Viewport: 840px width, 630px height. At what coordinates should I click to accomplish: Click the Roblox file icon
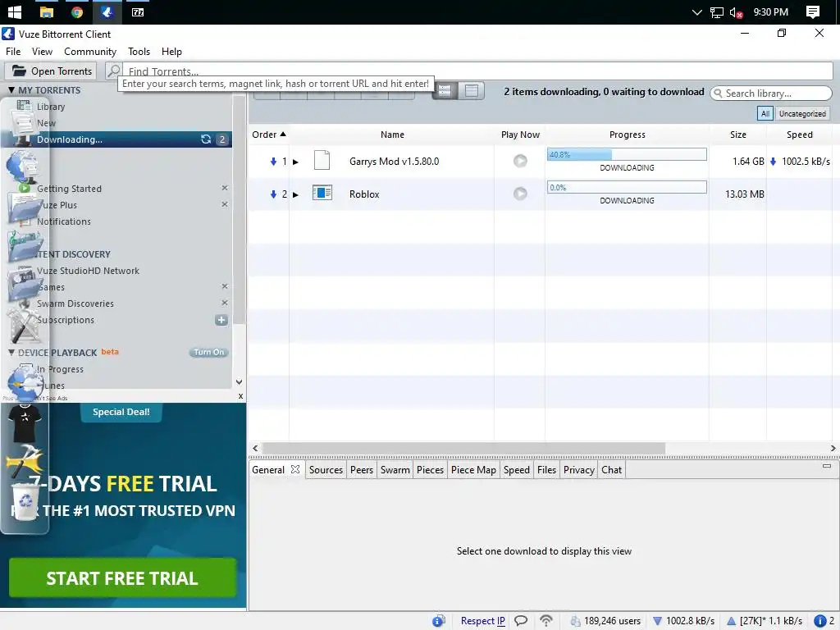tap(322, 192)
